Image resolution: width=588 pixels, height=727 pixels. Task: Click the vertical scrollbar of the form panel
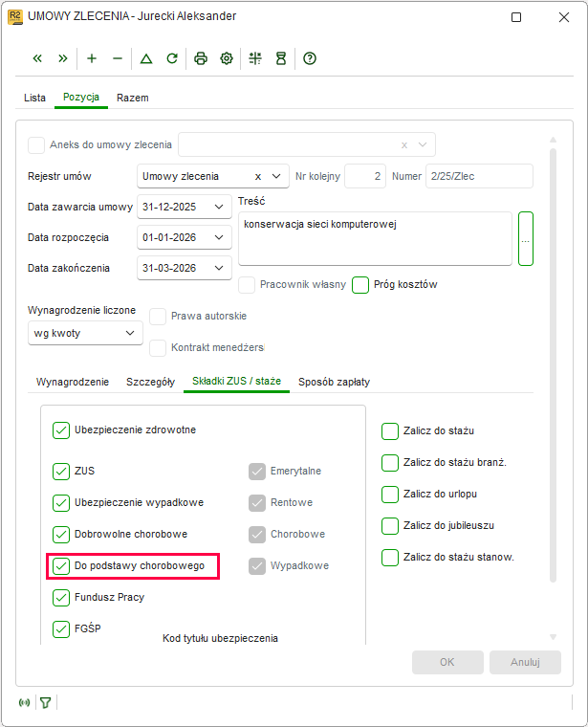pyautogui.click(x=553, y=365)
